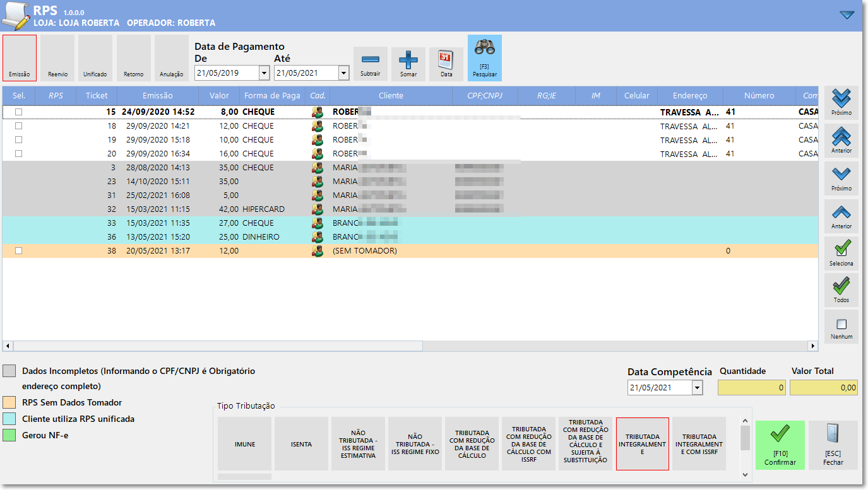Select the IMUNE taxation type
The image size is (868, 490).
(x=245, y=444)
